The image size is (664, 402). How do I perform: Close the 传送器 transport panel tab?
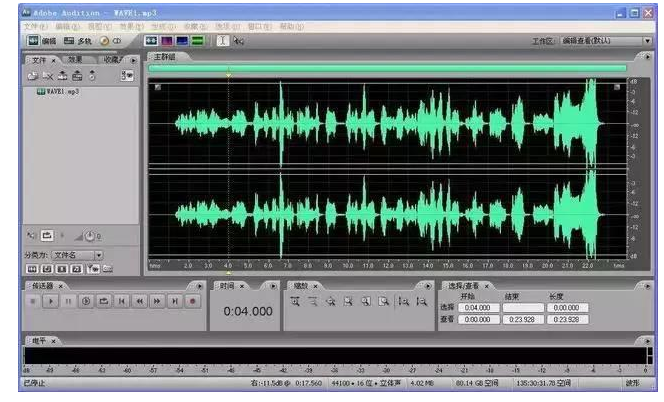coord(61,286)
